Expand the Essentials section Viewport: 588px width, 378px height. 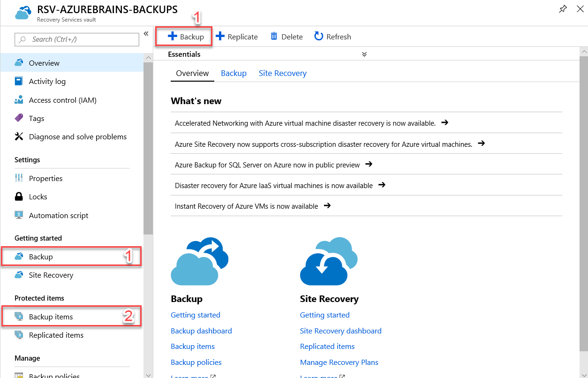tap(364, 54)
